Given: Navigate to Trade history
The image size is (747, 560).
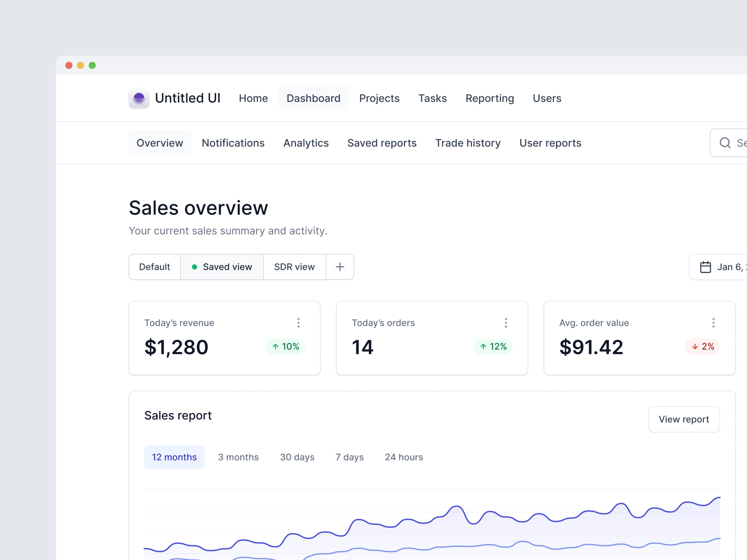Looking at the screenshot, I should click(x=468, y=143).
